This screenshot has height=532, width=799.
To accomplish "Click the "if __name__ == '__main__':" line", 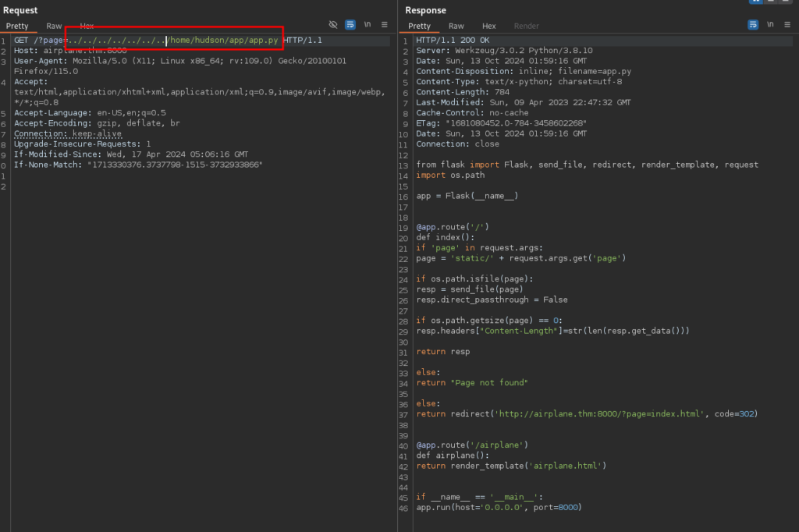I will click(480, 497).
